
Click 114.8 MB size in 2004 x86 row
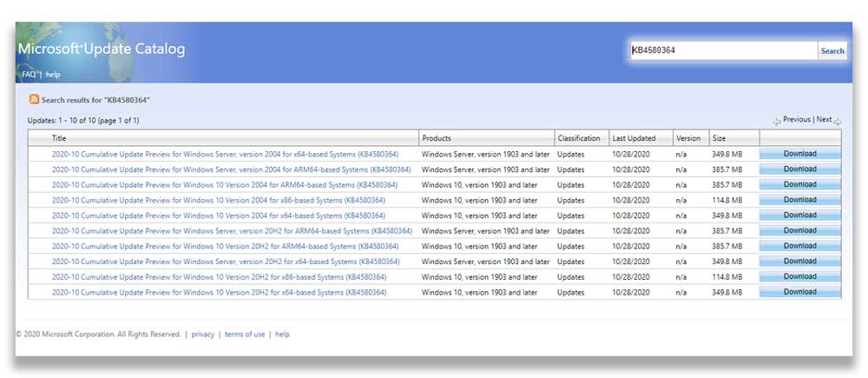727,200
